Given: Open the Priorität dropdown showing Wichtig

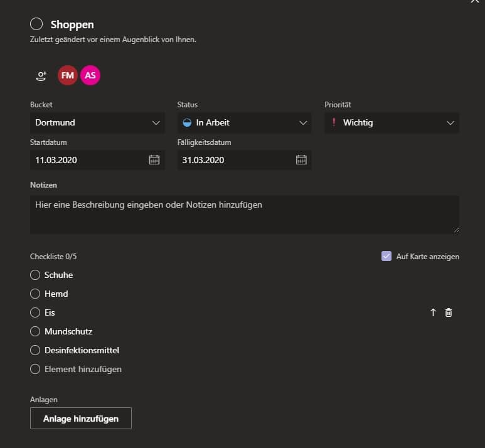Looking at the screenshot, I should [x=392, y=123].
